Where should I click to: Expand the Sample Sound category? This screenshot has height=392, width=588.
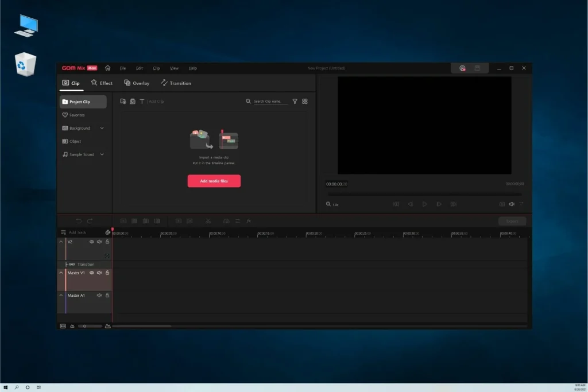coord(100,154)
